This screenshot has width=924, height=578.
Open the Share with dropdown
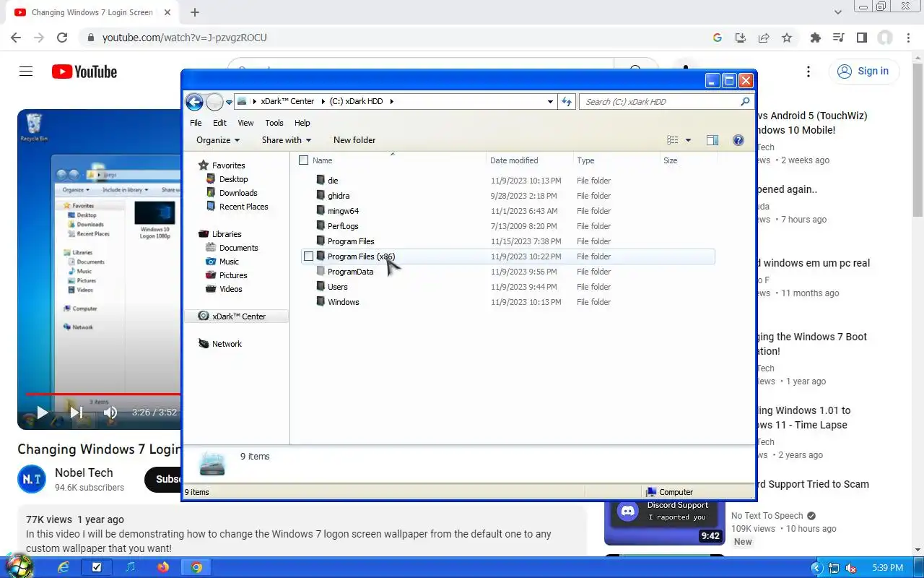(287, 140)
